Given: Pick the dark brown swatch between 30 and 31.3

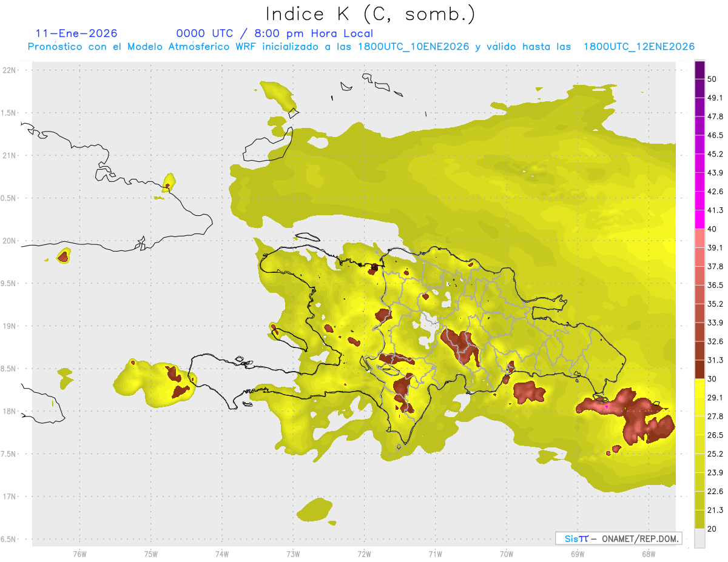Looking at the screenshot, I should click(x=699, y=369).
